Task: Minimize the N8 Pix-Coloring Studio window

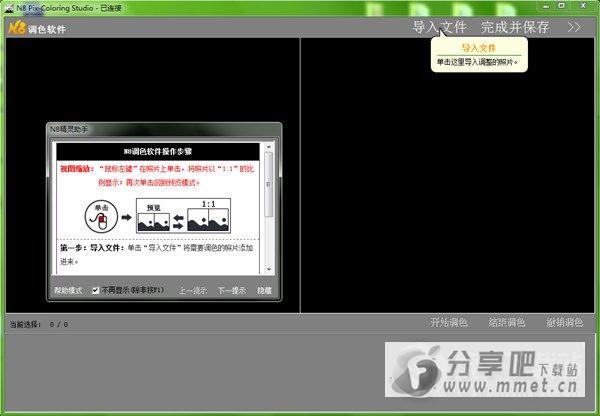Action: pos(546,6)
